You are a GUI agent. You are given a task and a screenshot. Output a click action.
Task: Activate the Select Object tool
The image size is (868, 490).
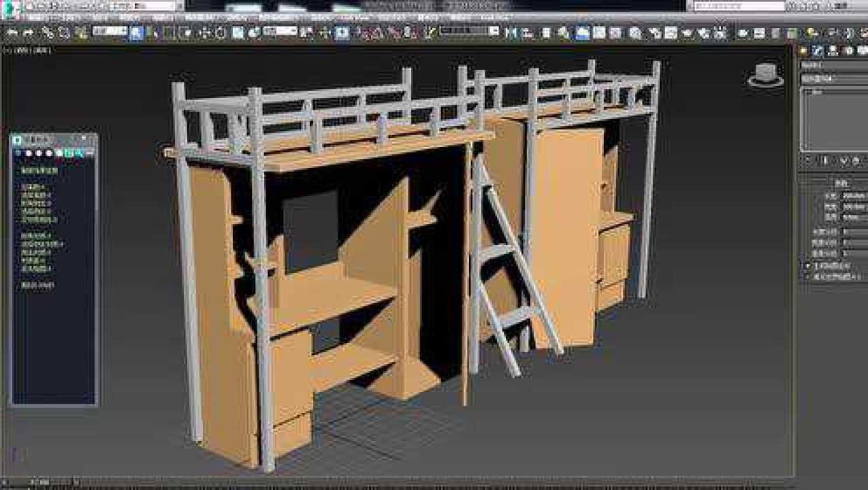point(136,32)
